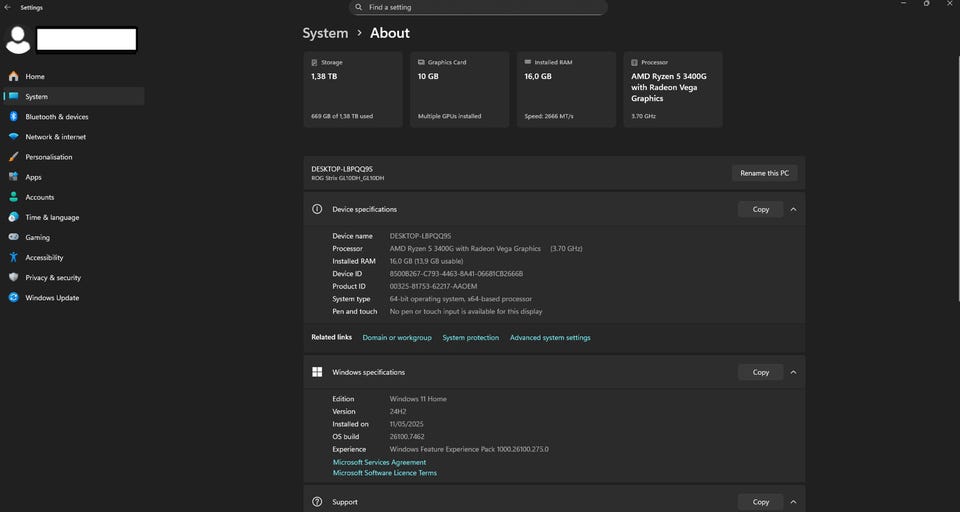
Task: Click the Find a setting search box
Action: click(480, 7)
